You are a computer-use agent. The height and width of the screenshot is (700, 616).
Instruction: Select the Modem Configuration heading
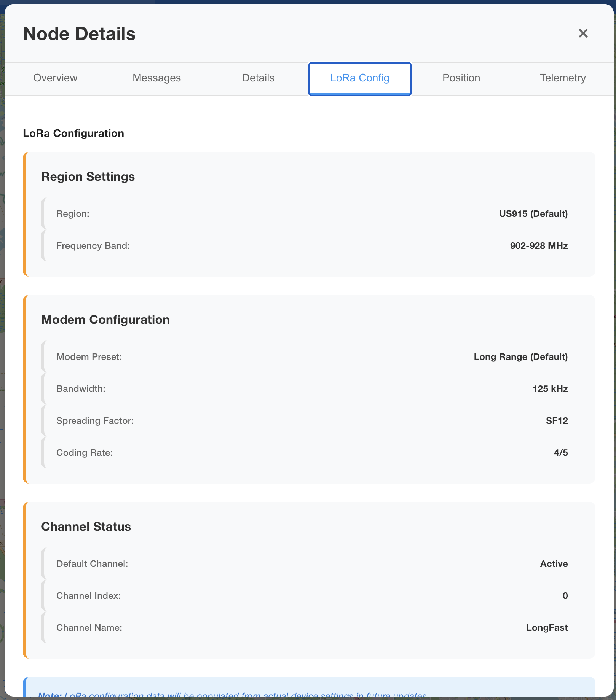pyautogui.click(x=105, y=320)
